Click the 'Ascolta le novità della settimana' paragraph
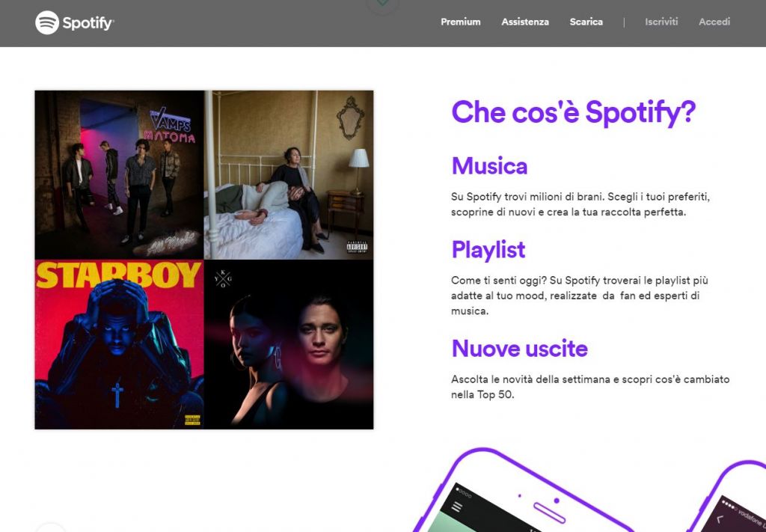 point(590,386)
